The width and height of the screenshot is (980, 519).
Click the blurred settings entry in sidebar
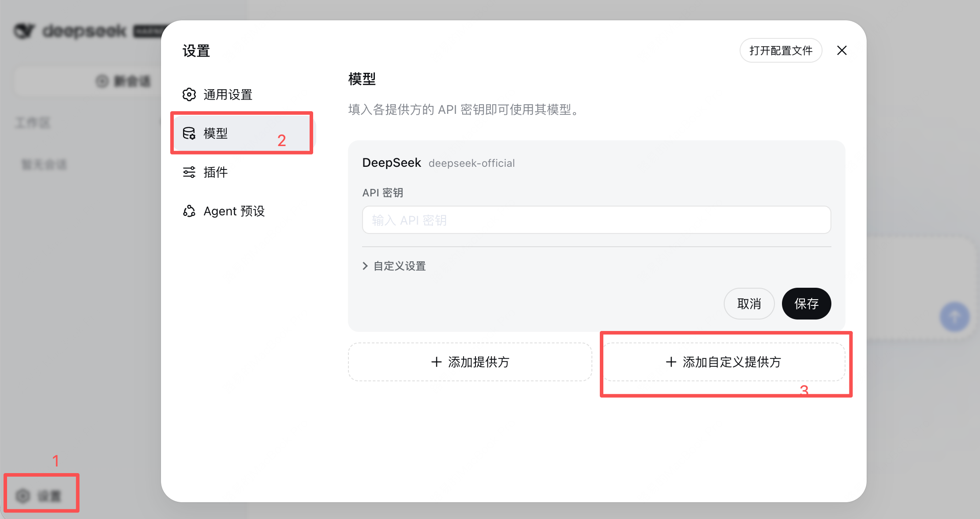tap(39, 496)
